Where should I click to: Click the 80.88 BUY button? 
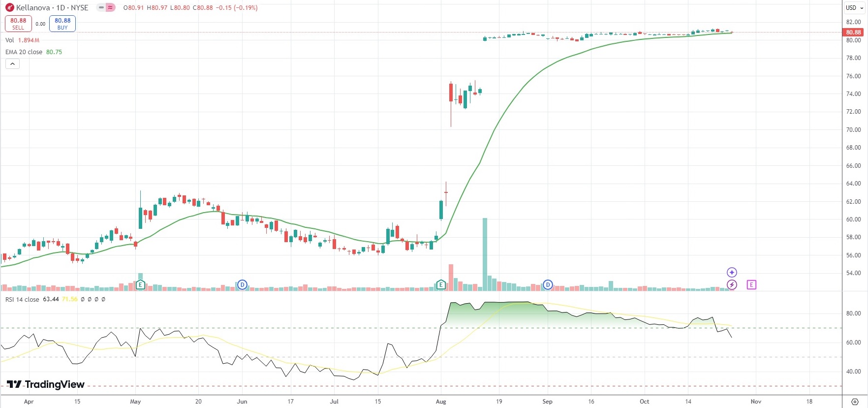[x=62, y=24]
